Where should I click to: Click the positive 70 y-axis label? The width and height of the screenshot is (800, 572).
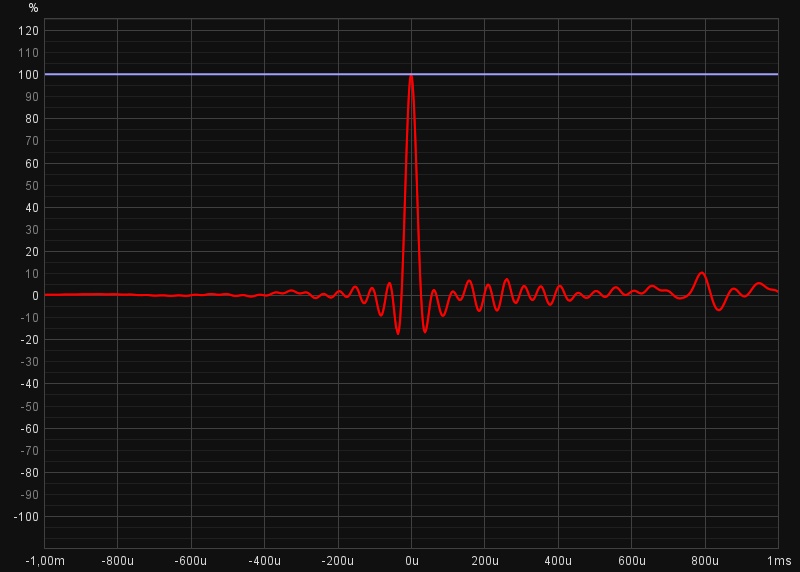[x=32, y=141]
